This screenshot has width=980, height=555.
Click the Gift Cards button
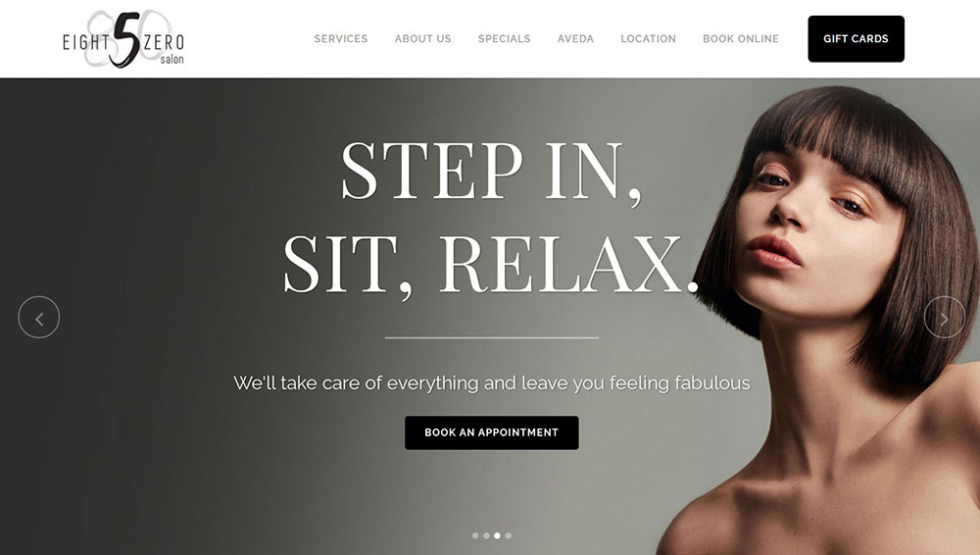[x=856, y=39]
